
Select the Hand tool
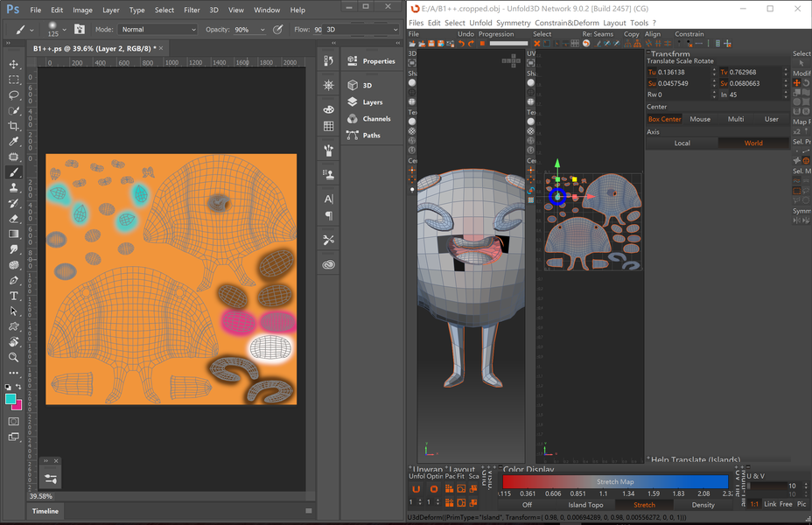point(14,342)
